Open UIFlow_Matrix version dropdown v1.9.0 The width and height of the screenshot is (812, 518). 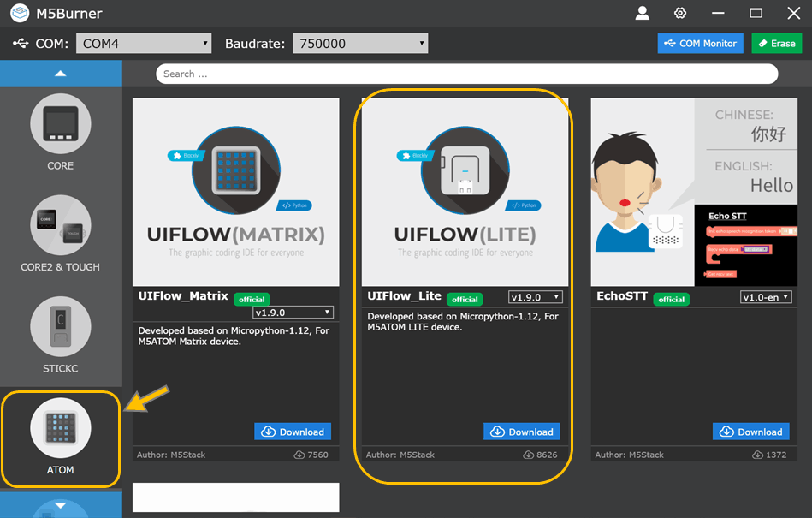(x=293, y=313)
